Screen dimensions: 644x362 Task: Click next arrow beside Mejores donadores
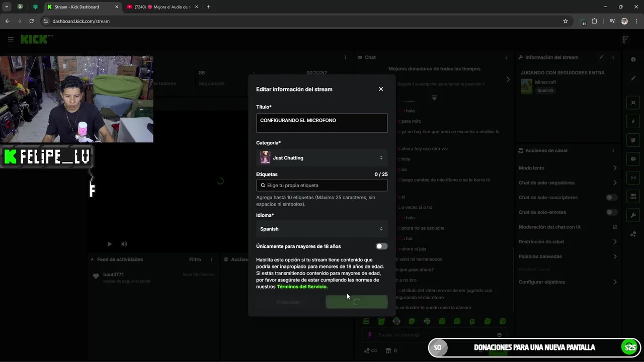[x=508, y=79]
